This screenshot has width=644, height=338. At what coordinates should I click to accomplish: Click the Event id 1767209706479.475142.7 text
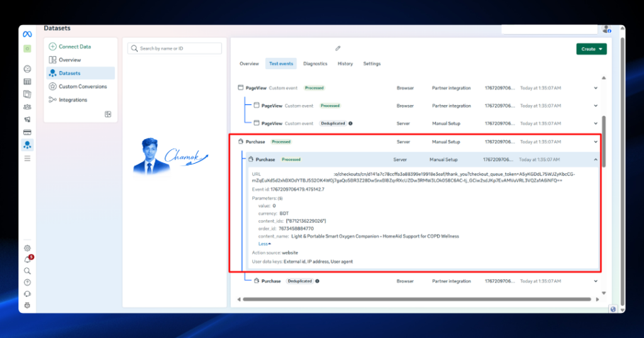tap(288, 189)
